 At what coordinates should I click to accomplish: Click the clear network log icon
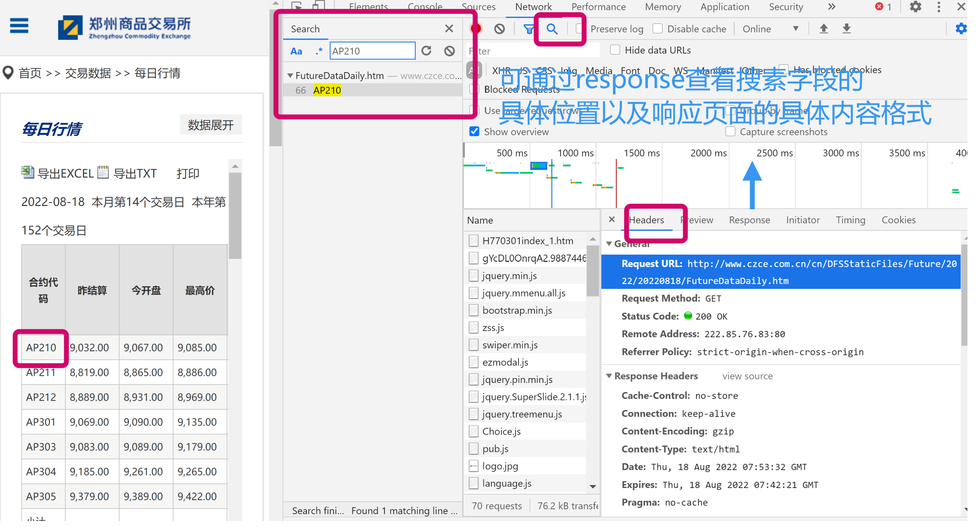coord(499,29)
